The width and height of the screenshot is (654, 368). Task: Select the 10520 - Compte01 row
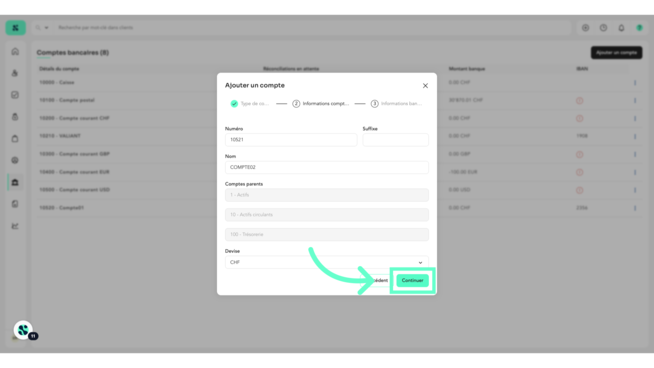[339, 208]
